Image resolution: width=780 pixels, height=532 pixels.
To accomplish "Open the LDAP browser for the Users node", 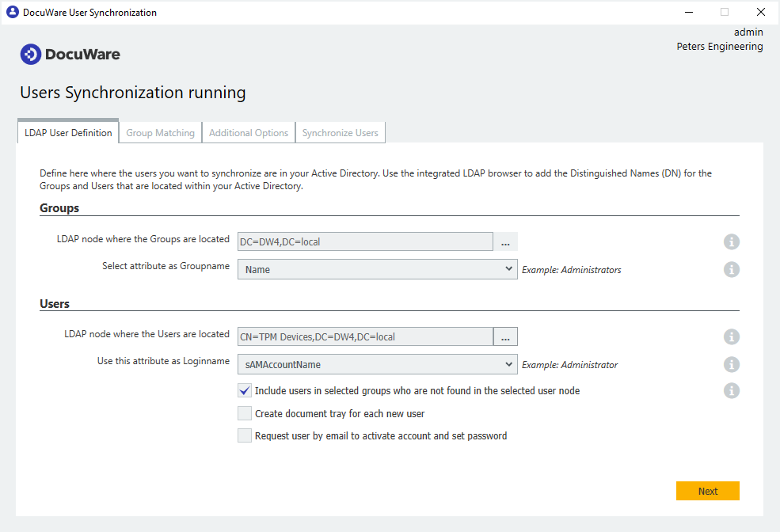I will [x=505, y=336].
